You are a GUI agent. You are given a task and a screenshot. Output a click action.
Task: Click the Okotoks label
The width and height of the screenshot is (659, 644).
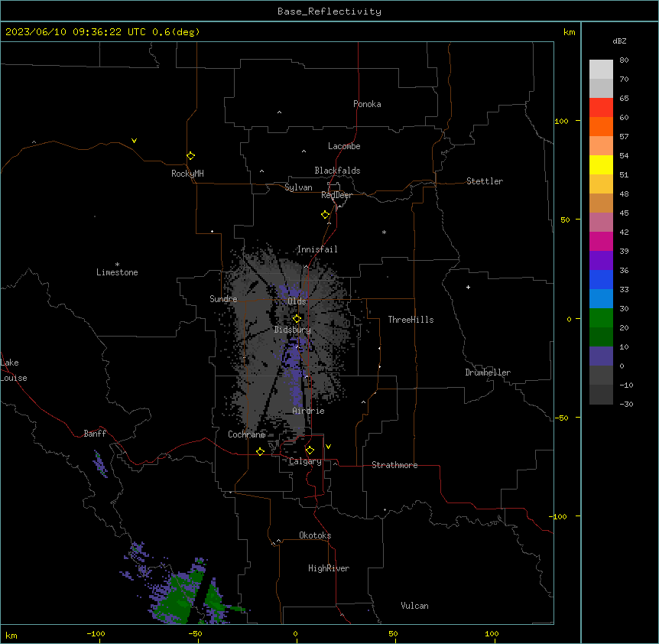click(x=315, y=535)
